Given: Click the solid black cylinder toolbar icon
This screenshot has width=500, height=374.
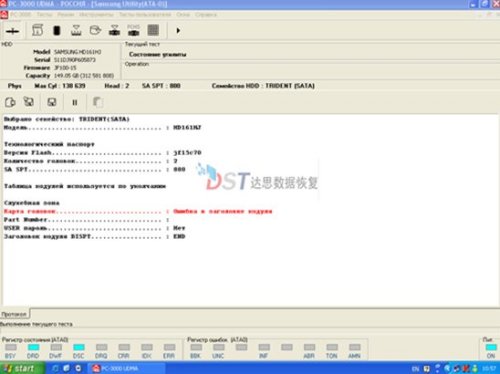Looking at the screenshot, I should 57,31.
